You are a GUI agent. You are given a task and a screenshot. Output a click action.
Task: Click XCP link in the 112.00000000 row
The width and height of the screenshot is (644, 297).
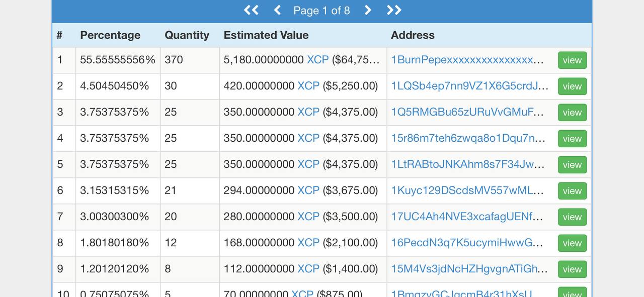click(x=308, y=269)
